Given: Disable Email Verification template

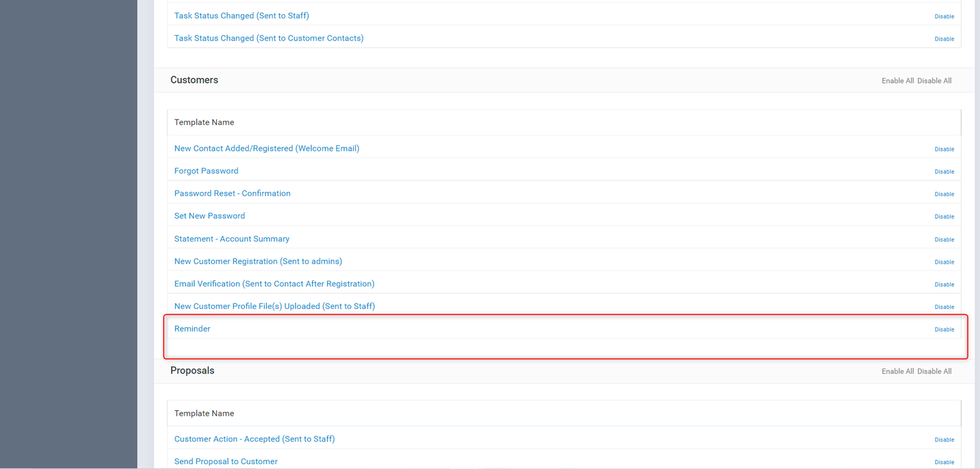Looking at the screenshot, I should [944, 285].
